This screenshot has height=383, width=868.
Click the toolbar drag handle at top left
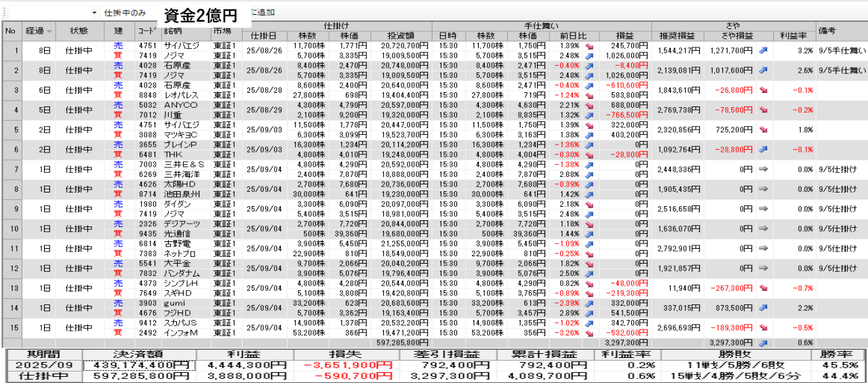tap(3, 13)
